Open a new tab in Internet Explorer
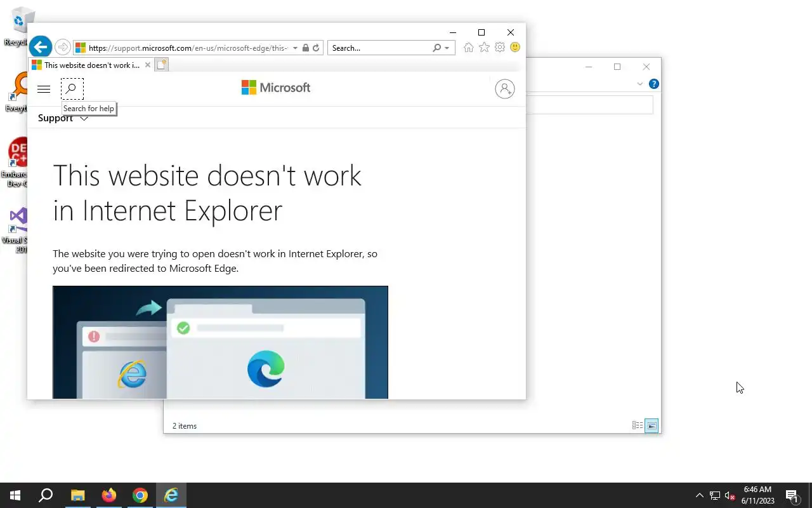The width and height of the screenshot is (812, 508). click(x=162, y=65)
